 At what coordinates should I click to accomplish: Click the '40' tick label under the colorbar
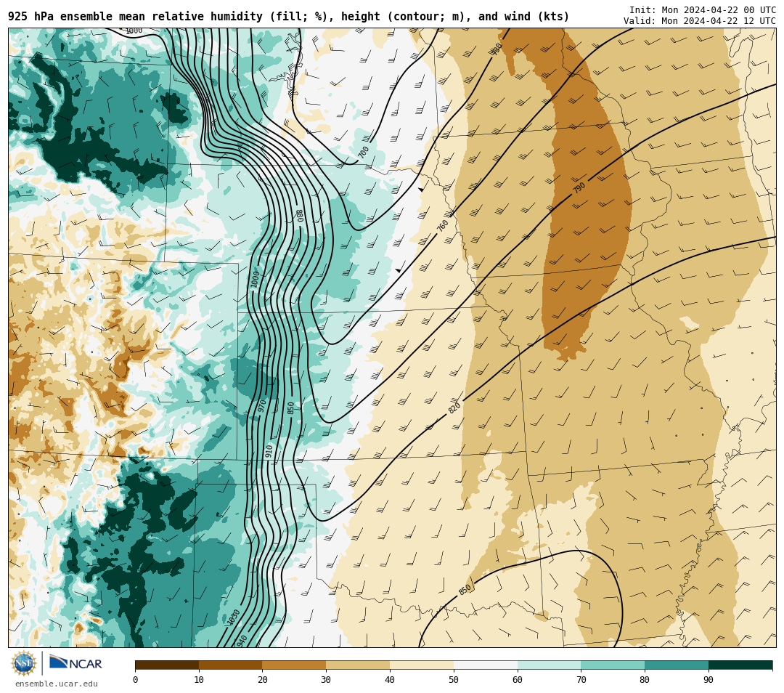(x=390, y=679)
